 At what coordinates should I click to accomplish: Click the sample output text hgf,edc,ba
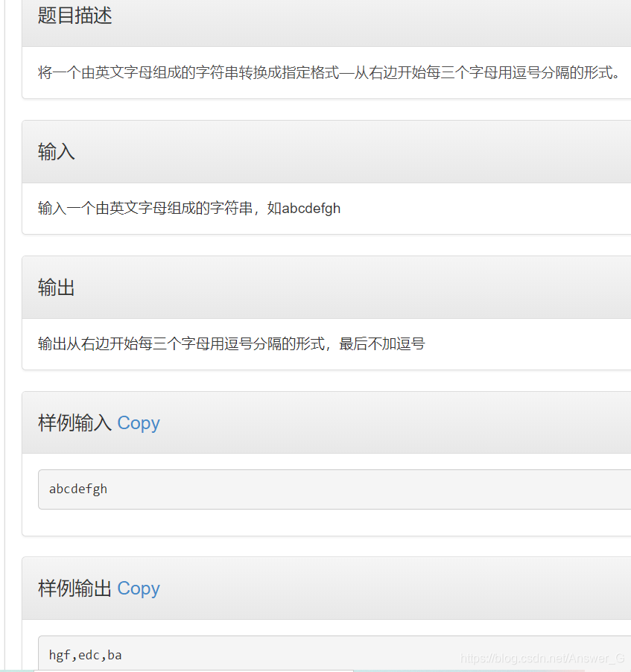click(86, 655)
